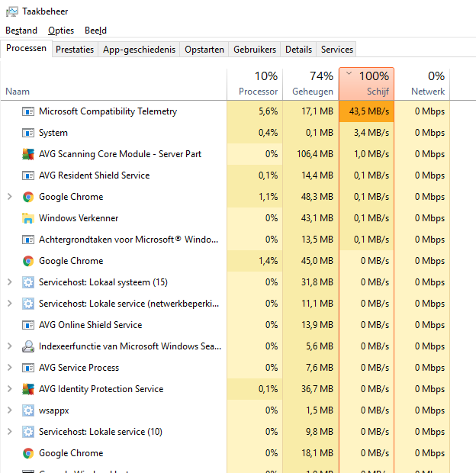Click the AVG Identity Protection Service icon
Screen dimensions: 476x473
click(28, 389)
